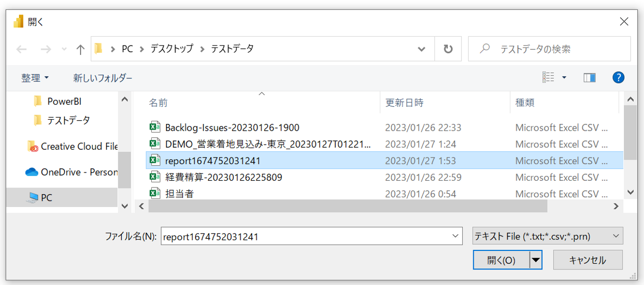This screenshot has width=644, height=285.
Task: Click the 開く(O) button
Action: click(x=501, y=260)
